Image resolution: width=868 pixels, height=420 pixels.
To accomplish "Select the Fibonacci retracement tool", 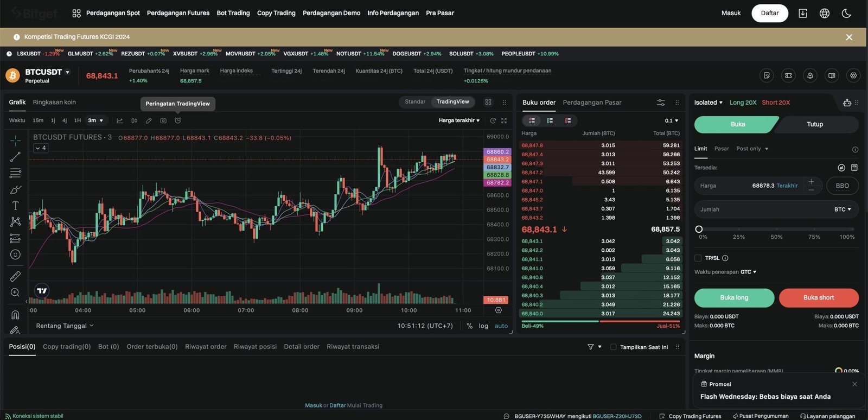I will point(15,173).
